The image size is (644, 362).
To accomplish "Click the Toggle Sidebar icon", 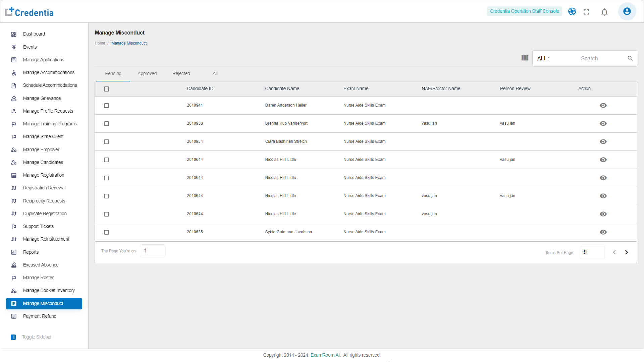I will 13,337.
